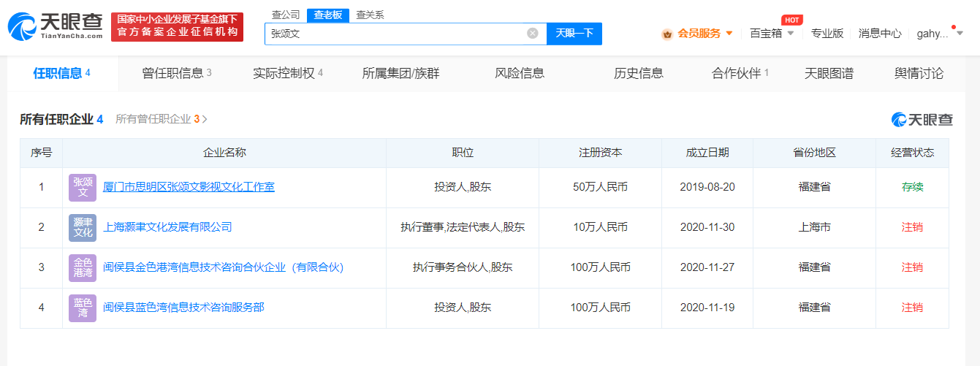
Task: Open 上海灏聿文化发展有限公司 company link
Action: coord(167,227)
